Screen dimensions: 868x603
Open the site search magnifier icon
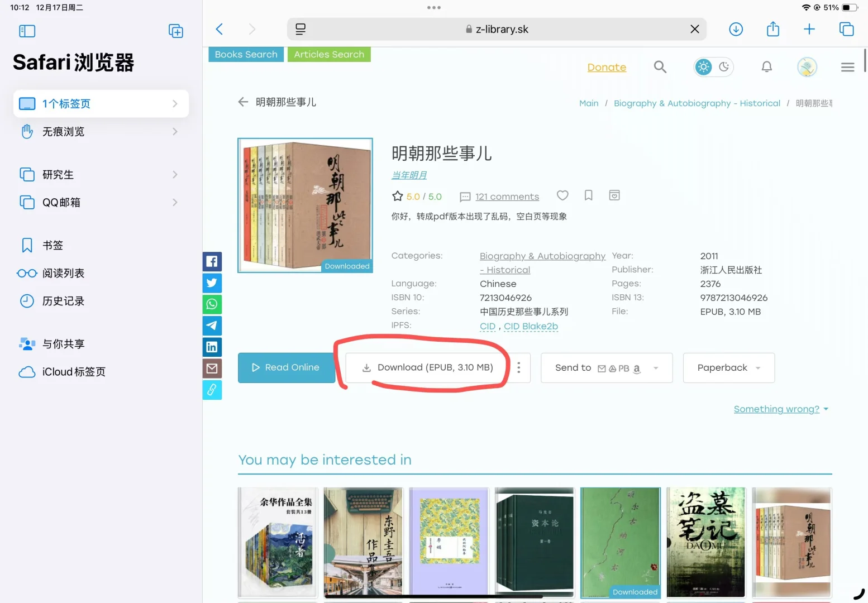[660, 67]
